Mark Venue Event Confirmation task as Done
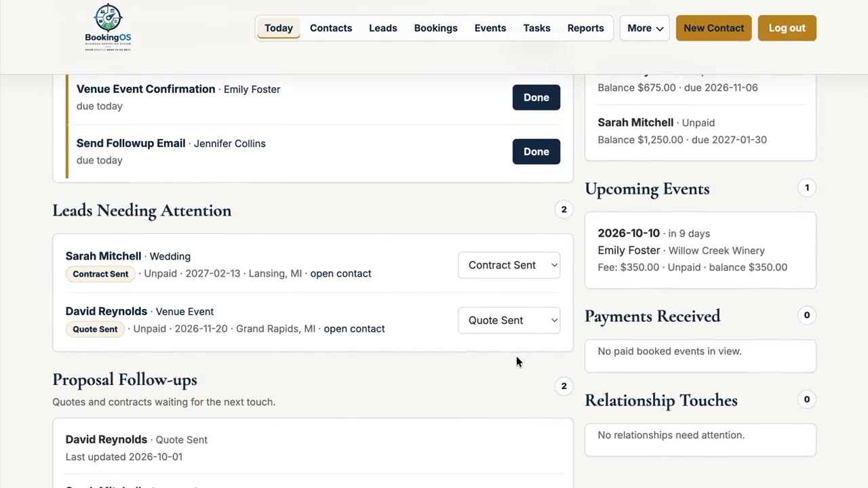This screenshot has height=488, width=868. pyautogui.click(x=536, y=98)
